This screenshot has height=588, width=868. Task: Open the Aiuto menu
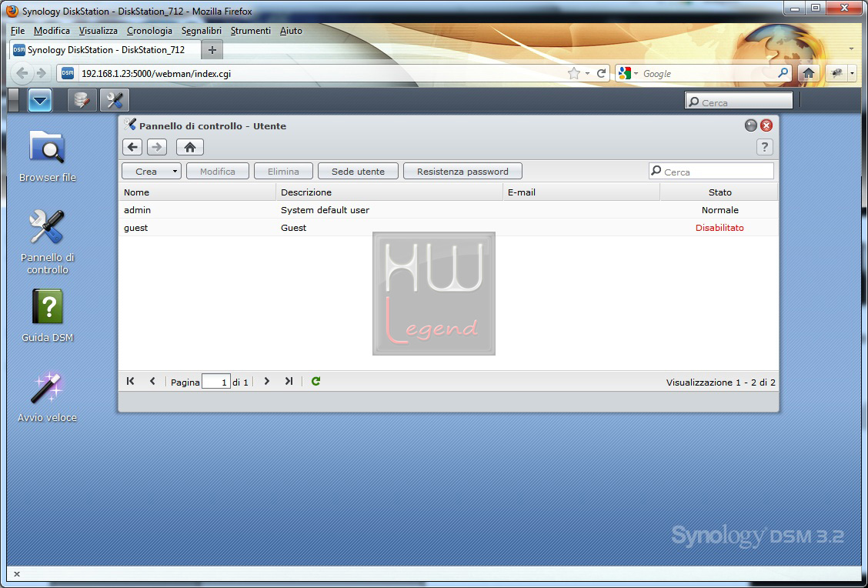click(x=291, y=31)
